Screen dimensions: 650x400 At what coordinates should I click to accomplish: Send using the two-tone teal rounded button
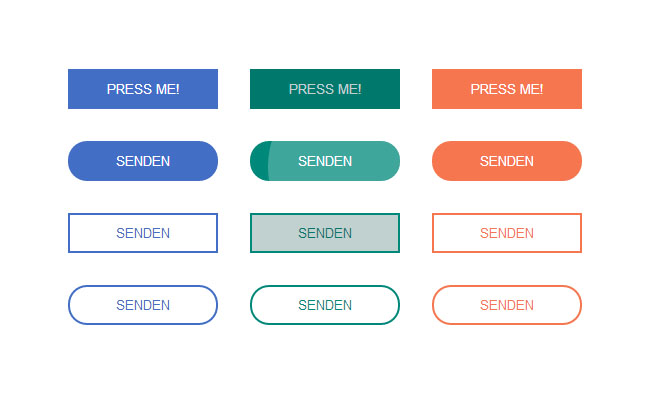325,161
